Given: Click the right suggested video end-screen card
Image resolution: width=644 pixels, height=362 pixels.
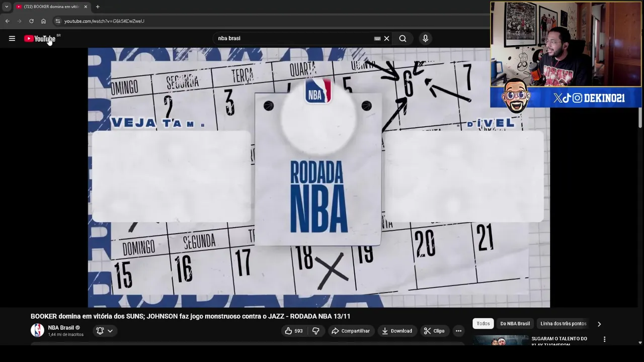Looking at the screenshot, I should point(464,176).
